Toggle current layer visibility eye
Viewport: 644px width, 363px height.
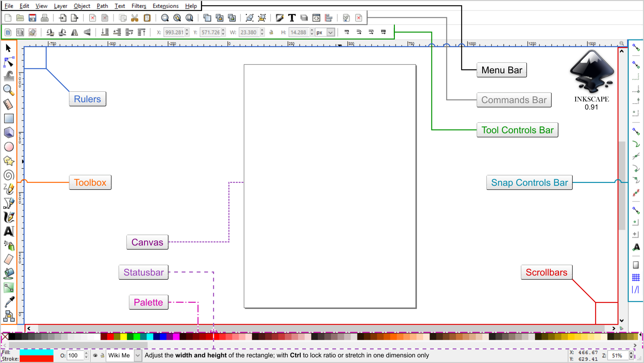(95, 355)
